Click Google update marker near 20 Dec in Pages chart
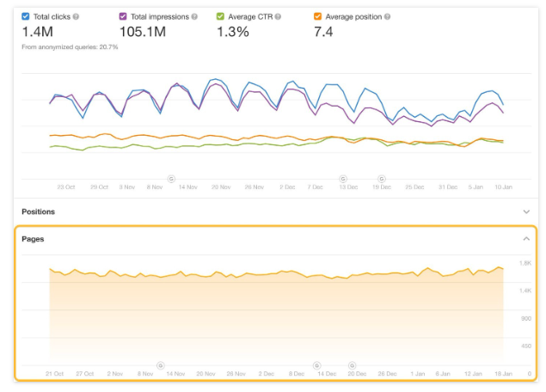The image size is (546, 392). (351, 365)
